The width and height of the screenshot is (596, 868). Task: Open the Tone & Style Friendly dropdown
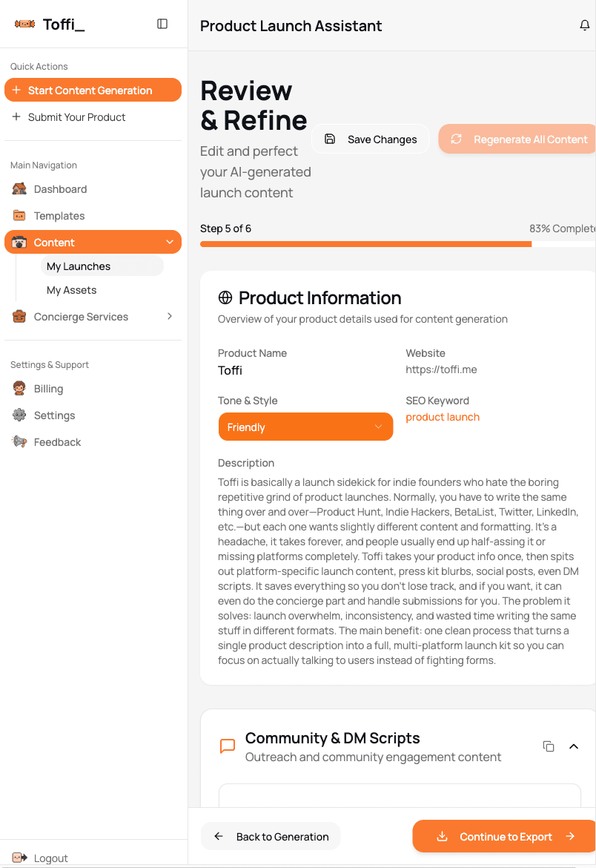point(305,427)
